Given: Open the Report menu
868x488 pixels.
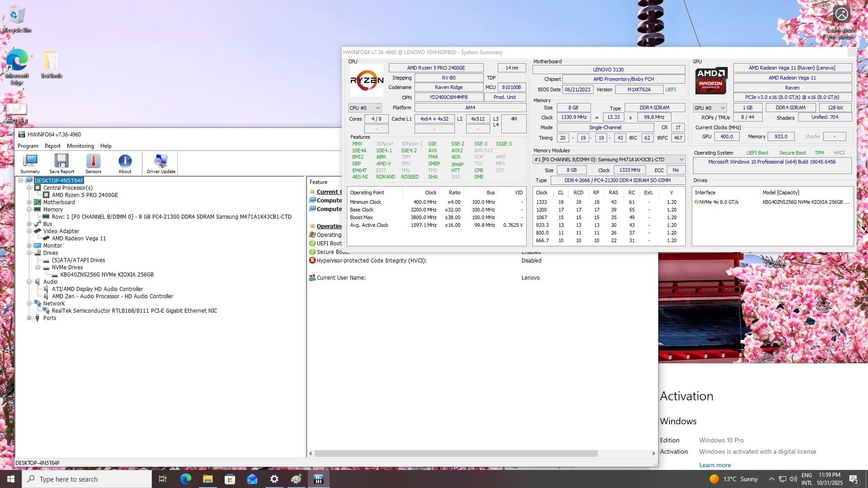Looking at the screenshot, I should (x=52, y=146).
